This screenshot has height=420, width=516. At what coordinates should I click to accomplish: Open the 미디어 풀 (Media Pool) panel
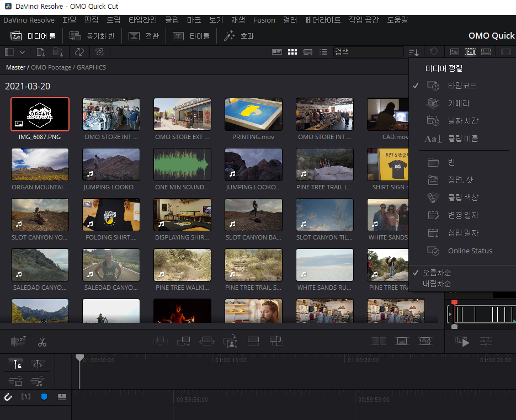pos(33,36)
